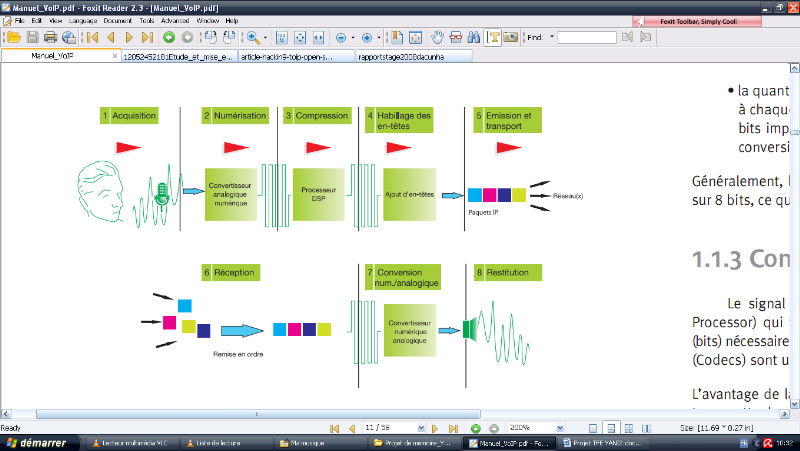Image resolution: width=800 pixels, height=451 pixels.
Task: Click inside the Find text field
Action: point(586,37)
